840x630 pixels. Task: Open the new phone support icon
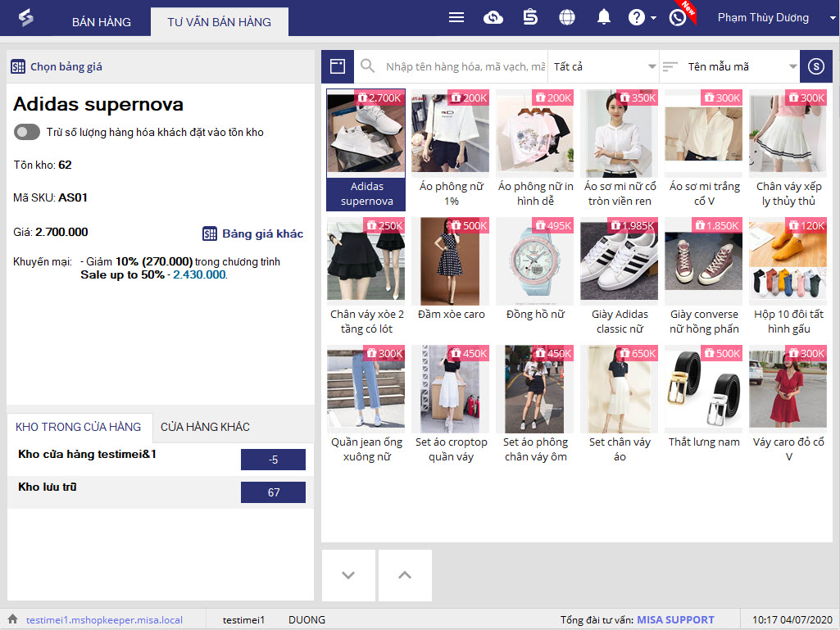(678, 18)
